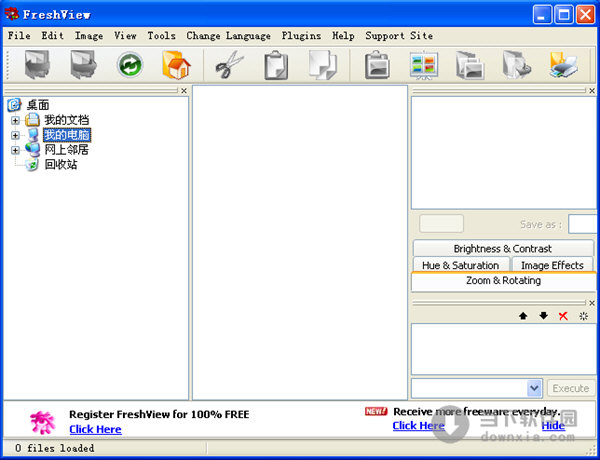Click the printer icon
600x460 pixels.
[x=563, y=65]
